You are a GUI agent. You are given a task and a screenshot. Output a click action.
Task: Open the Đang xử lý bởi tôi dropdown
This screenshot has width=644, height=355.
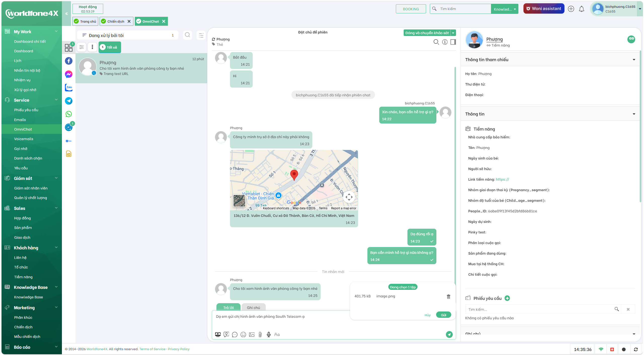128,35
